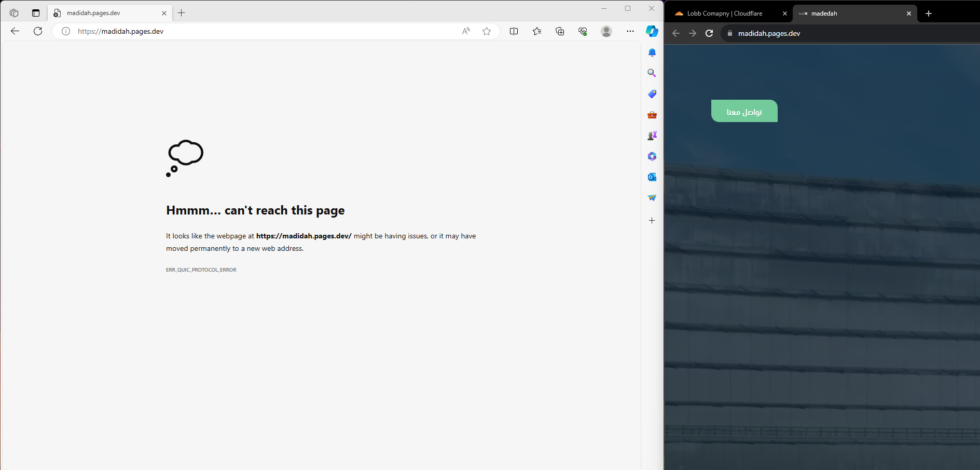Open Browser essentials health panel
Viewport: 980px width, 470px height.
pos(583,31)
